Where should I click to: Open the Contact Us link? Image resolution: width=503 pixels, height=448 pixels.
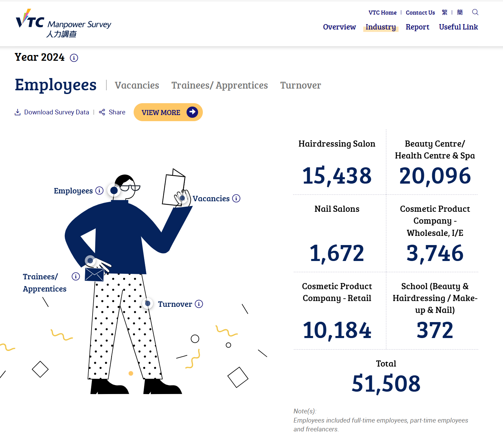[x=420, y=13]
